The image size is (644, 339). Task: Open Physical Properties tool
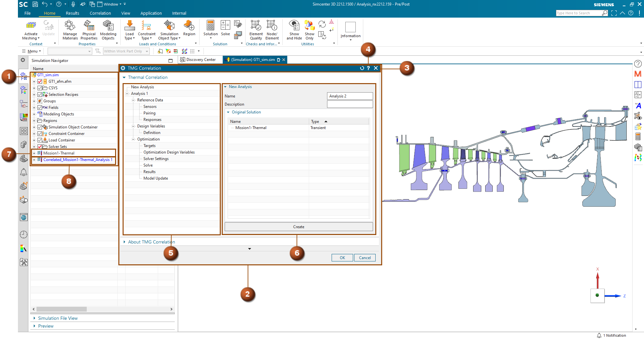tap(89, 26)
